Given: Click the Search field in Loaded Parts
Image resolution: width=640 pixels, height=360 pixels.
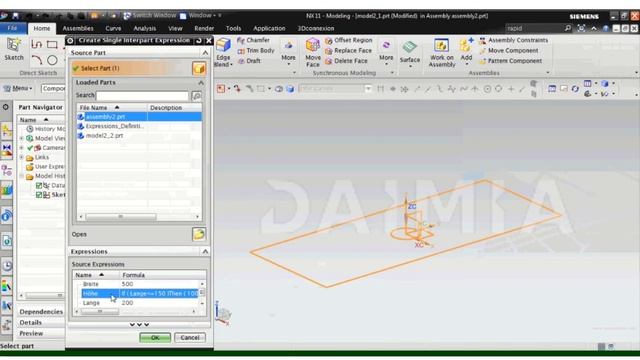Looking at the screenshot, I should [142, 96].
